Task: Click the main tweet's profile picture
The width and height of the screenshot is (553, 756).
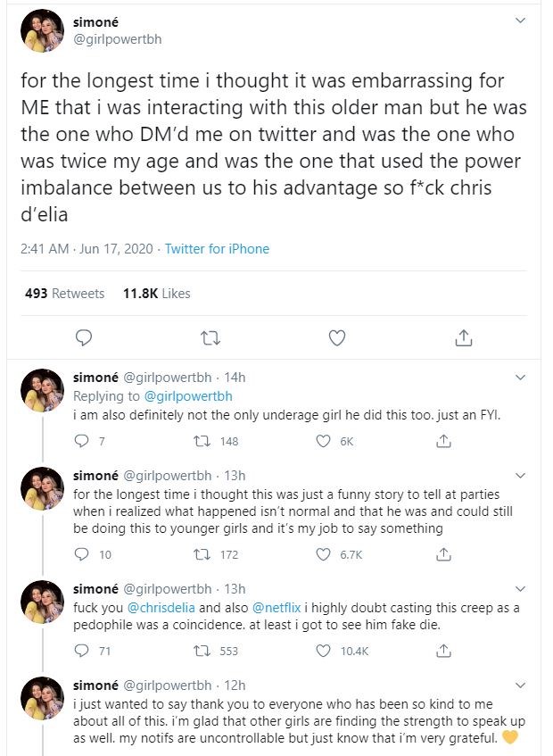Action: (x=41, y=31)
